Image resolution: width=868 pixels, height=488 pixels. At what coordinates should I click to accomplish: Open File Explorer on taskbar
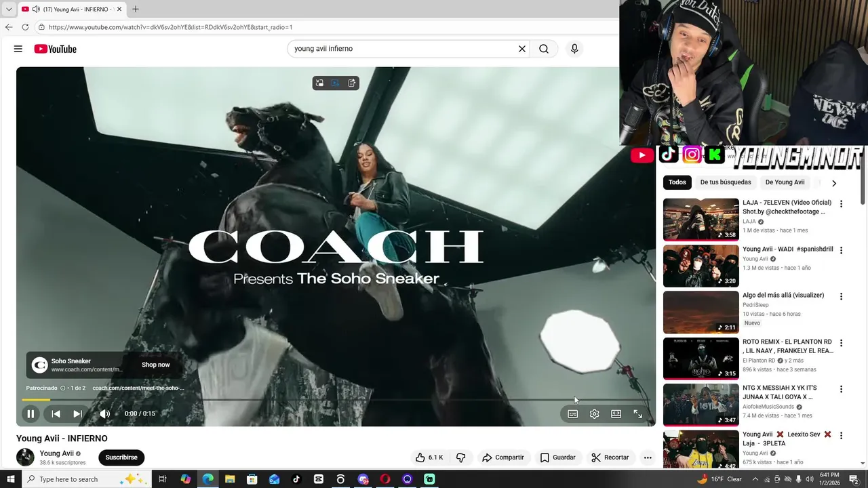[x=230, y=479]
